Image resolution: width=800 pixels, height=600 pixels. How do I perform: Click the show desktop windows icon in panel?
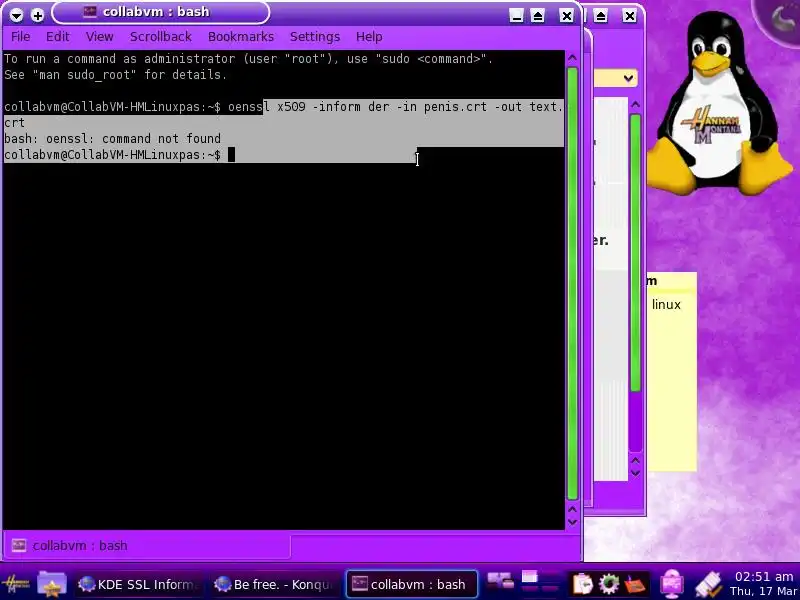500,581
